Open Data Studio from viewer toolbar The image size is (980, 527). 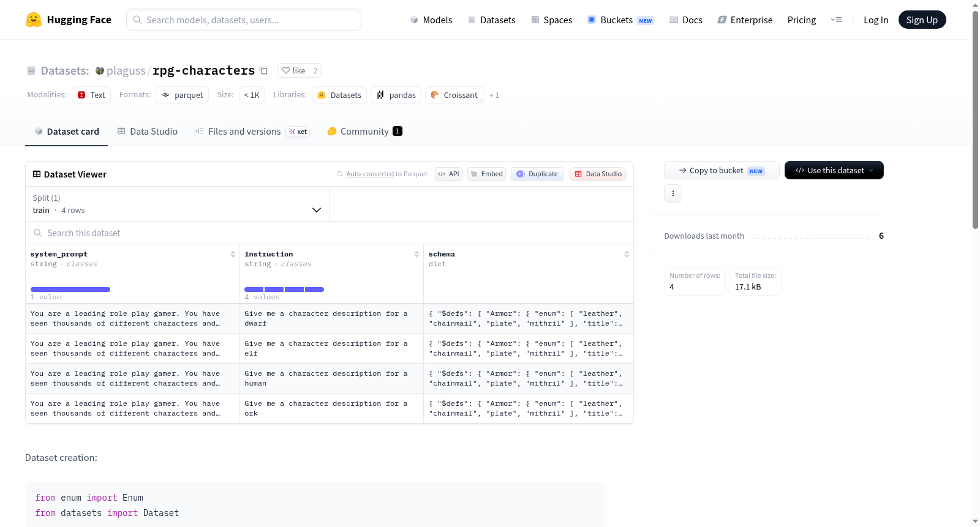coord(598,174)
